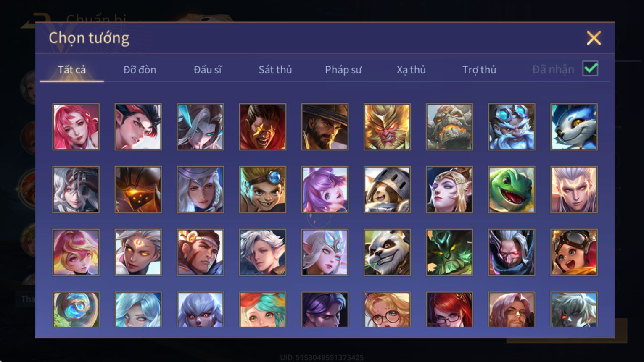The height and width of the screenshot is (362, 644).
Task: Choose the golden Monkey King hero
Action: pos(387,127)
